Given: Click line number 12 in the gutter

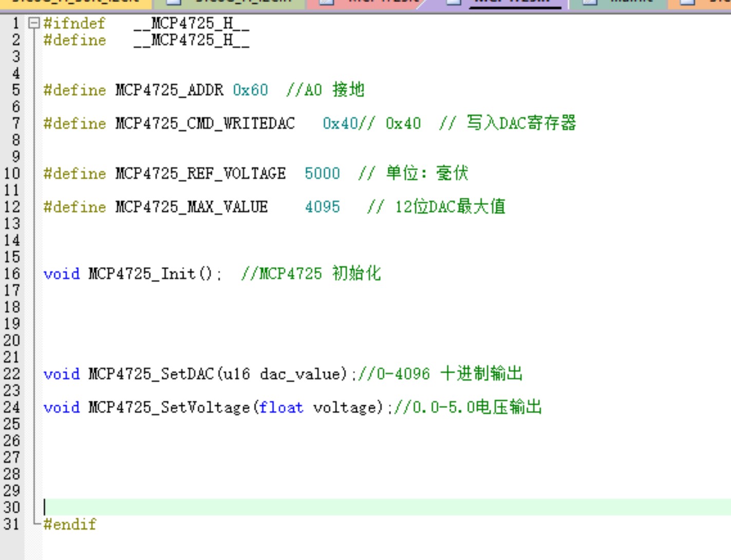Looking at the screenshot, I should [x=12, y=207].
